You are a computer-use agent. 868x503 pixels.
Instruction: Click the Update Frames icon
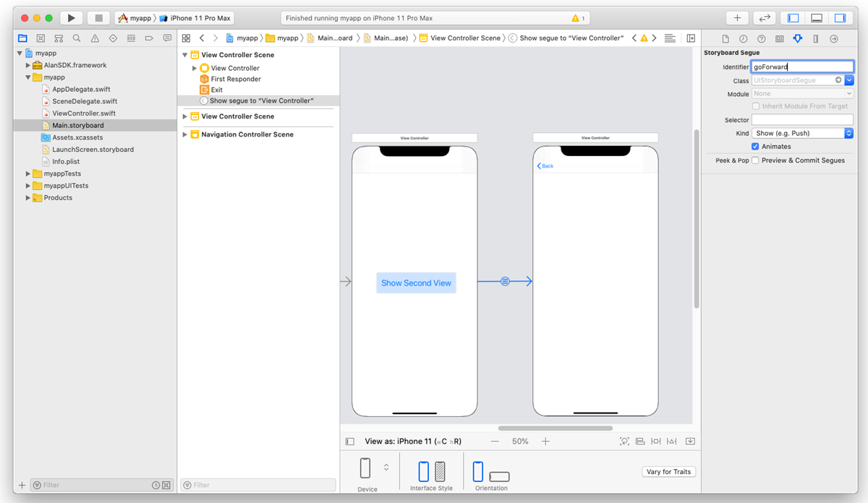[x=625, y=441]
